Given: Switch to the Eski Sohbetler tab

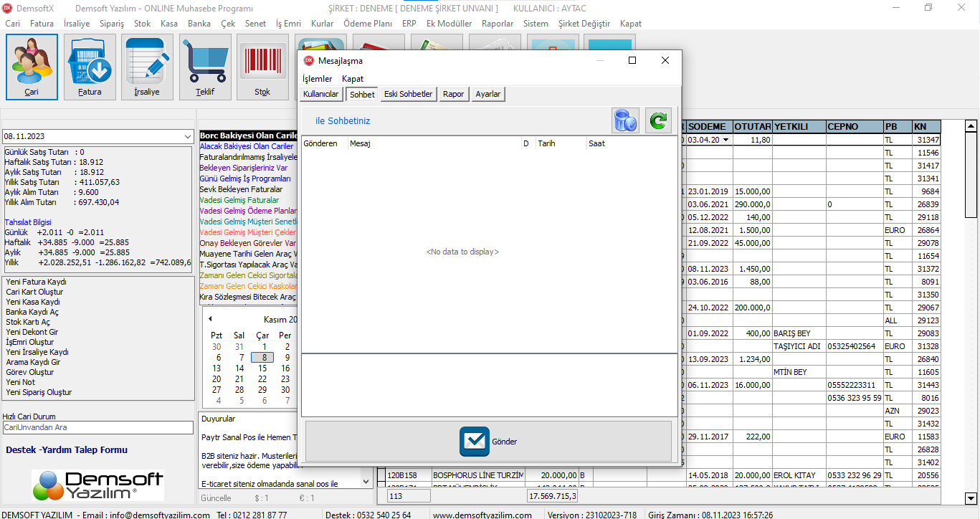Looking at the screenshot, I should 409,94.
